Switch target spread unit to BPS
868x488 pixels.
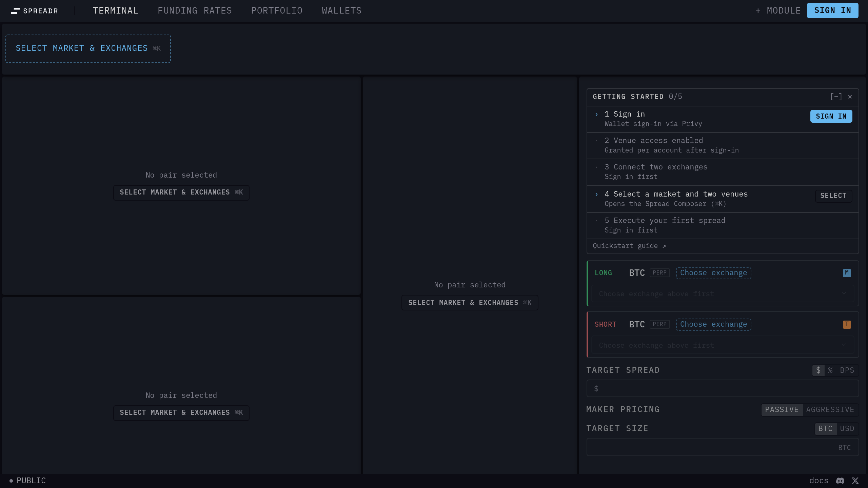click(847, 370)
